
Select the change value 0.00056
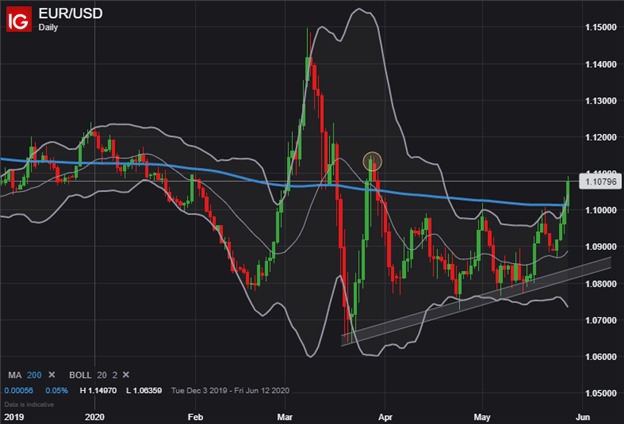tap(19, 391)
